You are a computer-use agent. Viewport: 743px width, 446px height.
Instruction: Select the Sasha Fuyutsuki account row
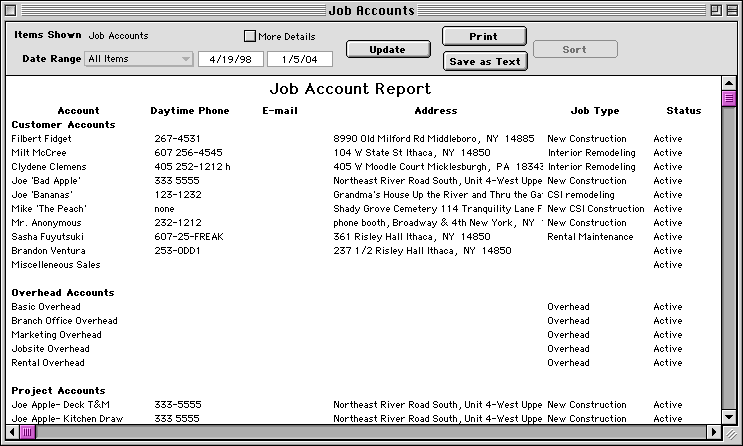47,237
